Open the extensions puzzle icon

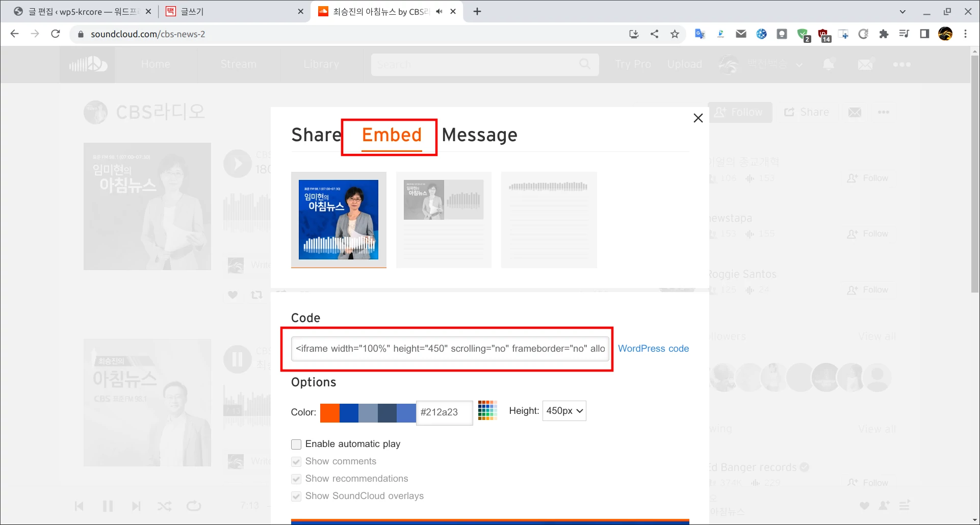(x=884, y=34)
